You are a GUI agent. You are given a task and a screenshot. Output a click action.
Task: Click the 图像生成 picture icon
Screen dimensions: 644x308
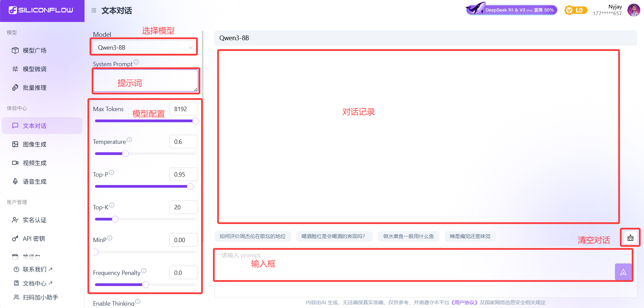point(15,144)
